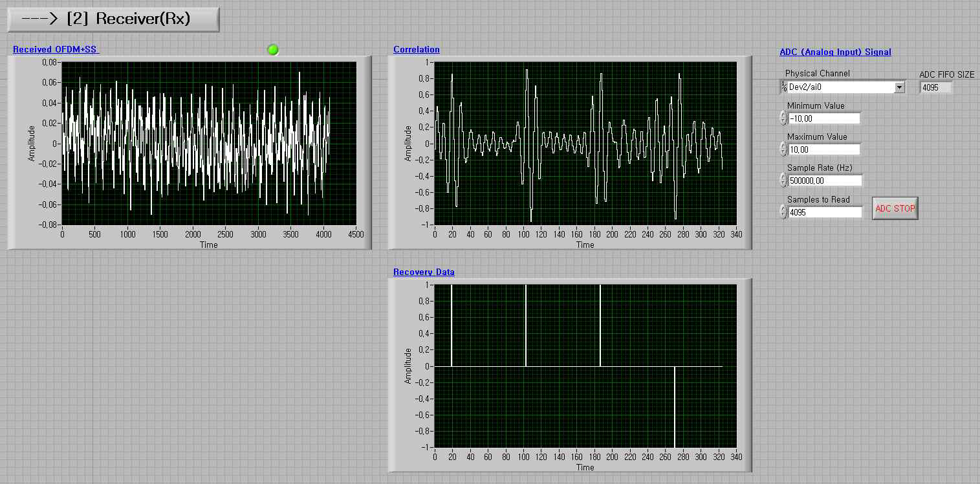980x484 pixels.
Task: Open the Physical Channel dropdown arrow
Action: coord(899,87)
